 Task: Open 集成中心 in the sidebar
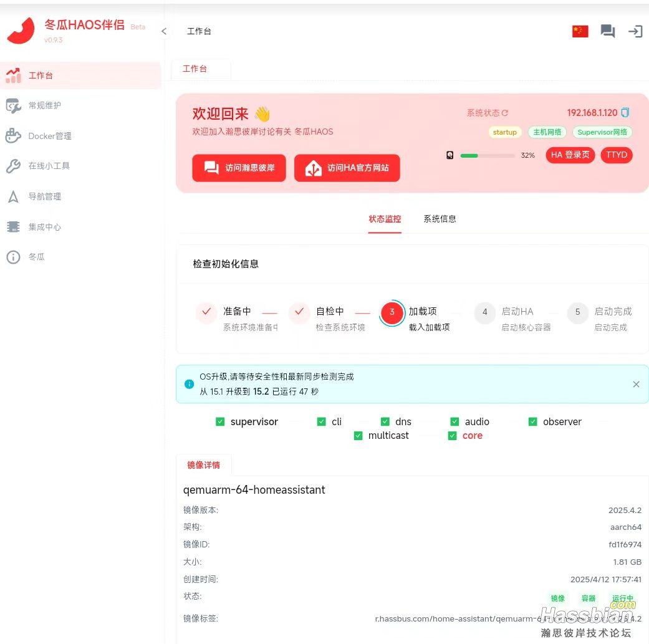(45, 227)
